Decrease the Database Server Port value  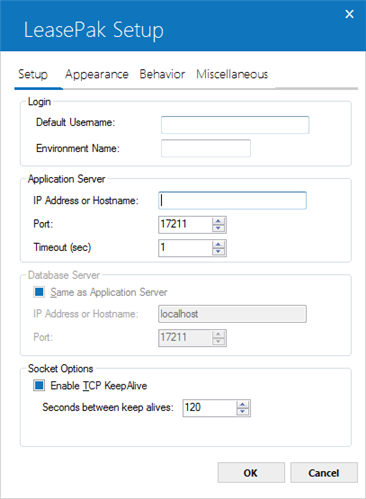pyautogui.click(x=219, y=342)
